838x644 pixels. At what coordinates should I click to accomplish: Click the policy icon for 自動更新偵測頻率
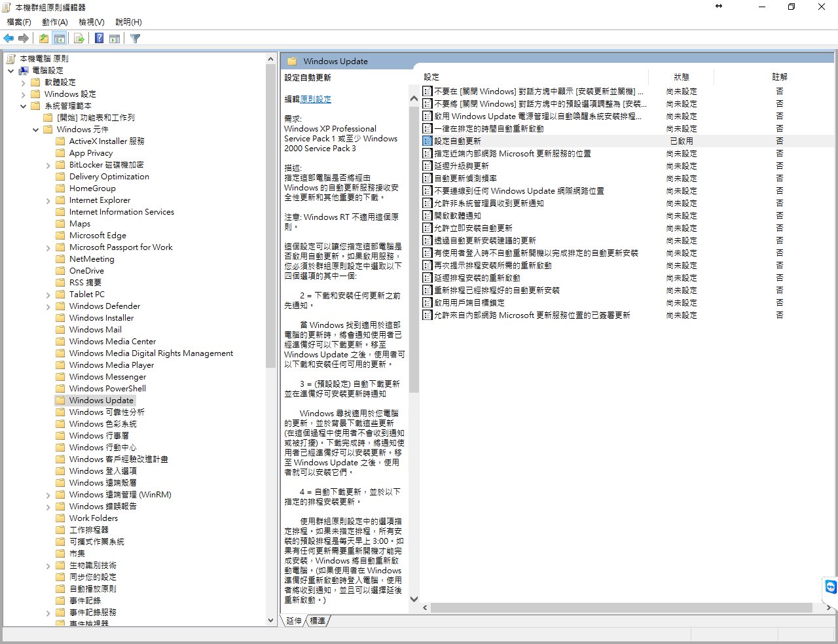click(x=428, y=178)
